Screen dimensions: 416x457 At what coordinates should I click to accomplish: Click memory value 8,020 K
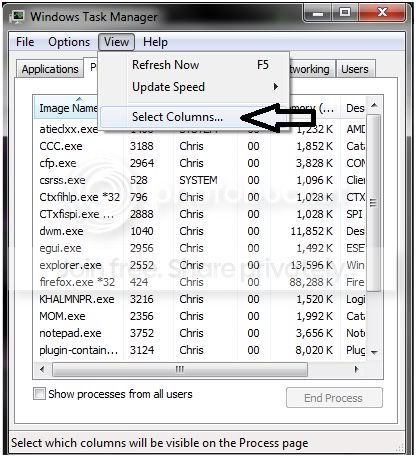[x=314, y=350]
